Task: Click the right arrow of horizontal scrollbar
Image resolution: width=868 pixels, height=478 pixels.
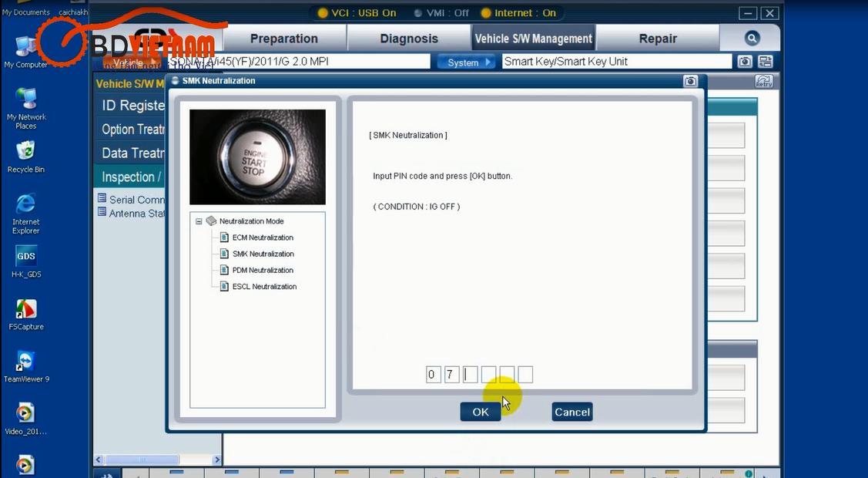Action: [x=216, y=459]
